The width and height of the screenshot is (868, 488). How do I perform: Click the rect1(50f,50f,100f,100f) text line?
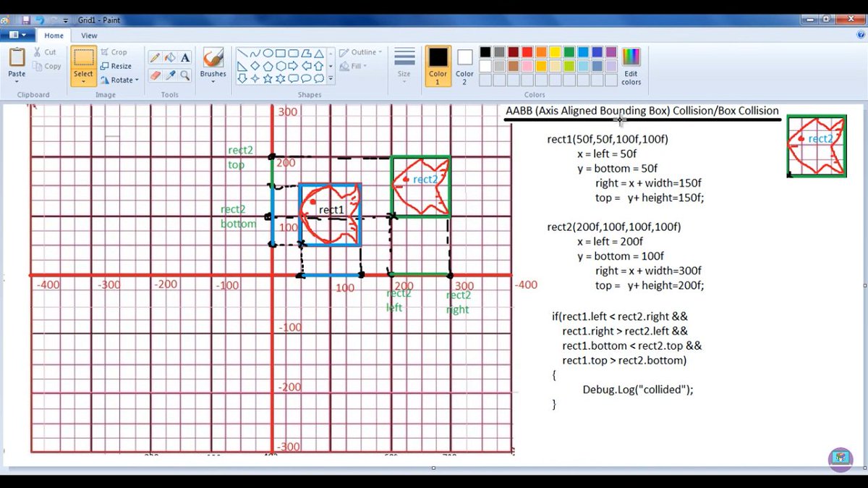pos(608,139)
